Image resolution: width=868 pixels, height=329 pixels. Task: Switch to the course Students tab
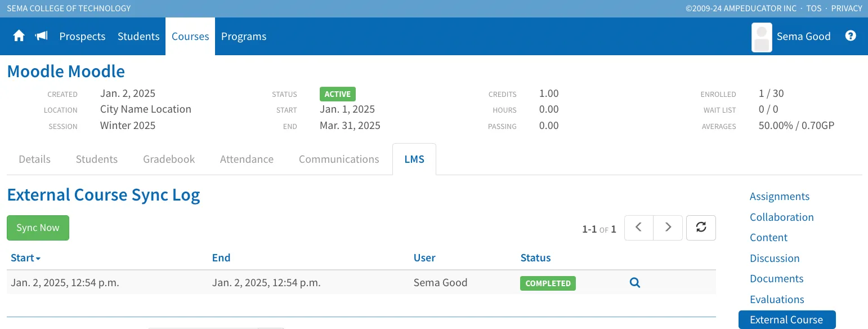pyautogui.click(x=97, y=159)
